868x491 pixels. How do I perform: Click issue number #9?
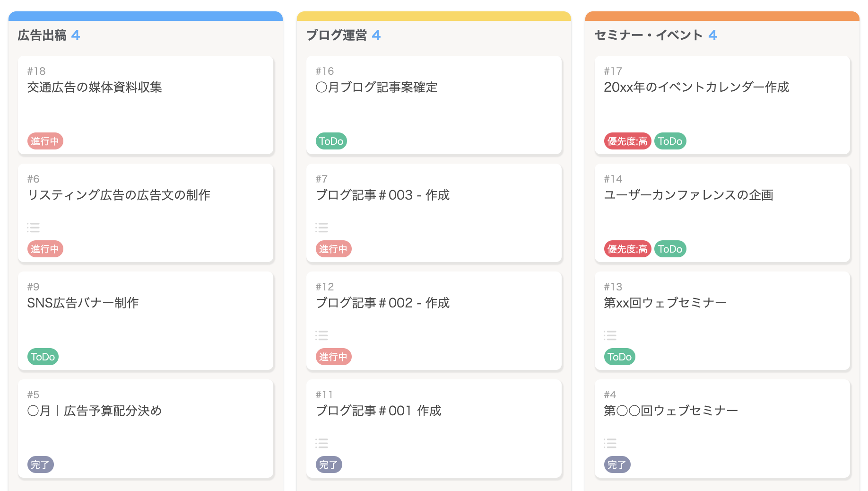[x=33, y=287]
